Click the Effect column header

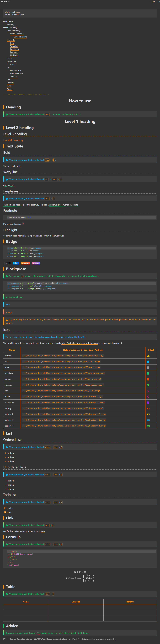click(x=151, y=350)
